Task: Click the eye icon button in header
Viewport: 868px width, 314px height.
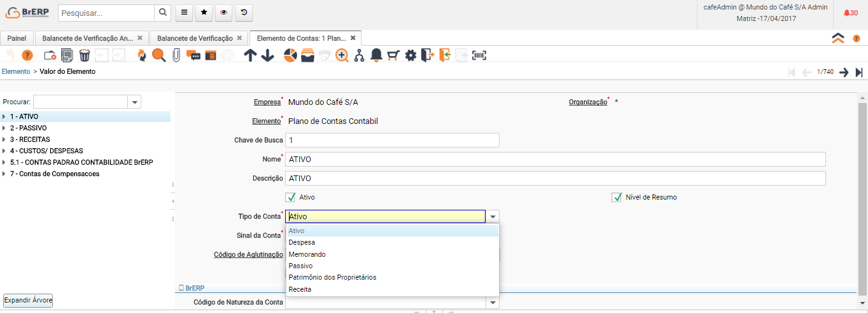Action: pyautogui.click(x=223, y=12)
